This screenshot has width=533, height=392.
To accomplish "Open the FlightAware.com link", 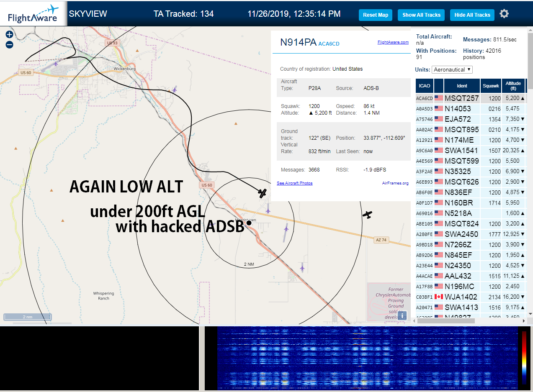I will pos(393,42).
